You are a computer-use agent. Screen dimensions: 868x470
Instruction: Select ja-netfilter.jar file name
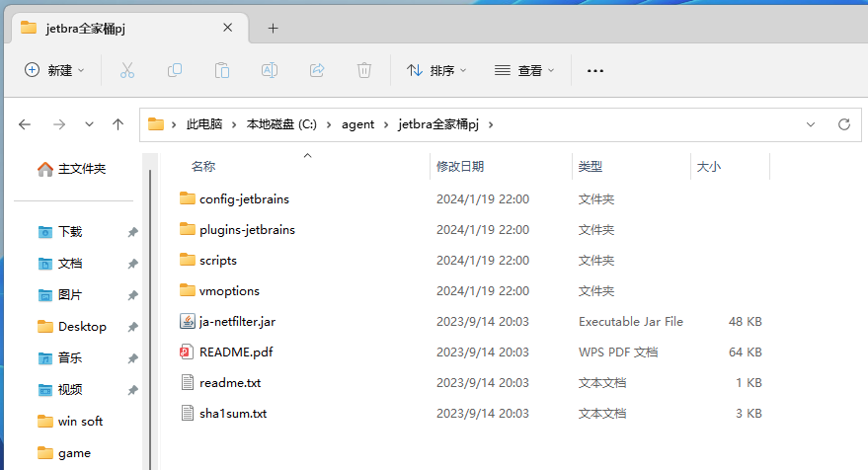point(237,322)
